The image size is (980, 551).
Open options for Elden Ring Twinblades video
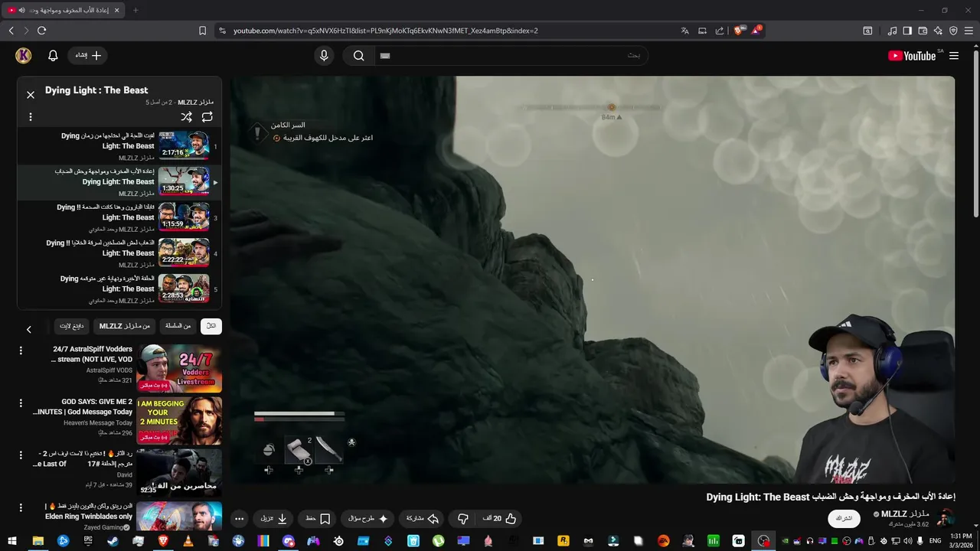(21, 508)
